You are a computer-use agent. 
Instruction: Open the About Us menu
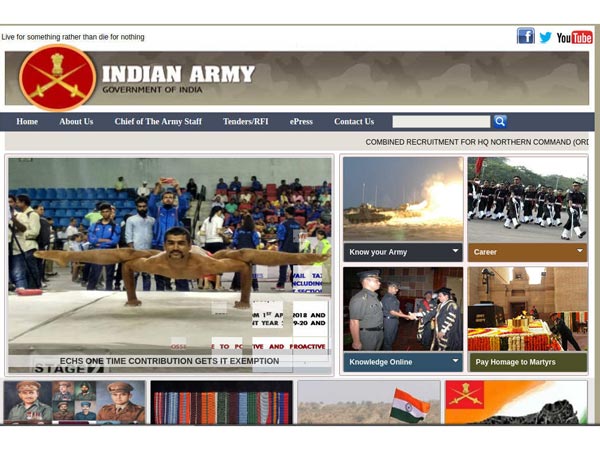click(76, 122)
